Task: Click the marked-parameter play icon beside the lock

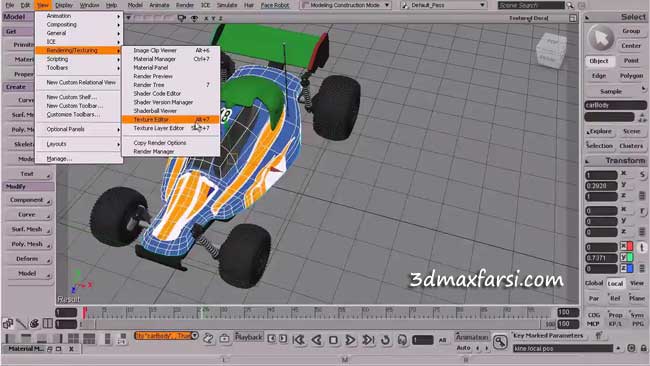Action: (x=631, y=348)
